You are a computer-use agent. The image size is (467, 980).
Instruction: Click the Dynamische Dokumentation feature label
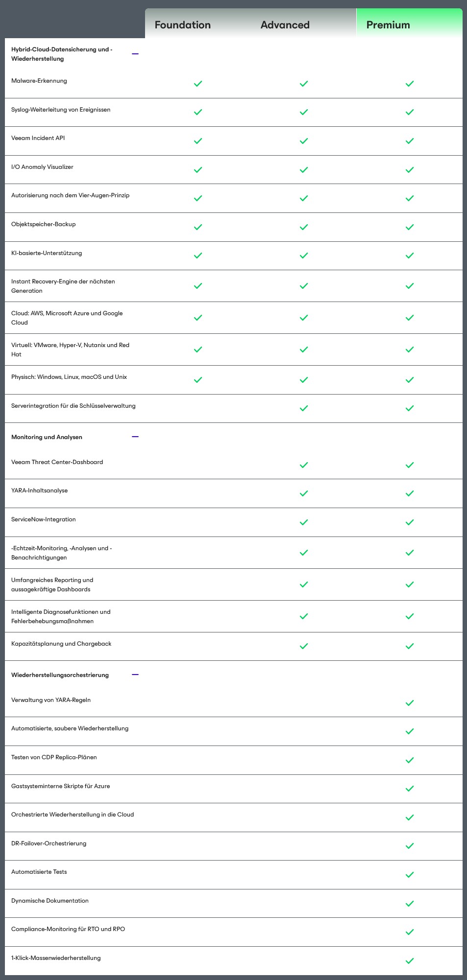point(50,901)
